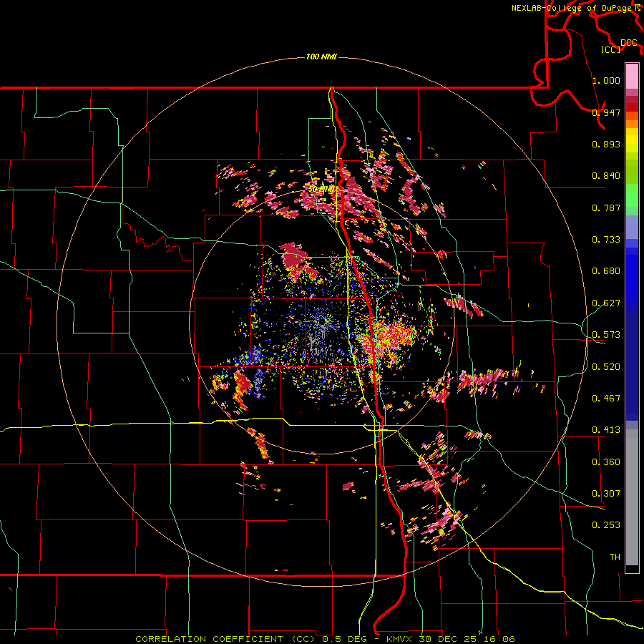
Task: Click the 100 NMI range ring label
Action: tap(321, 57)
